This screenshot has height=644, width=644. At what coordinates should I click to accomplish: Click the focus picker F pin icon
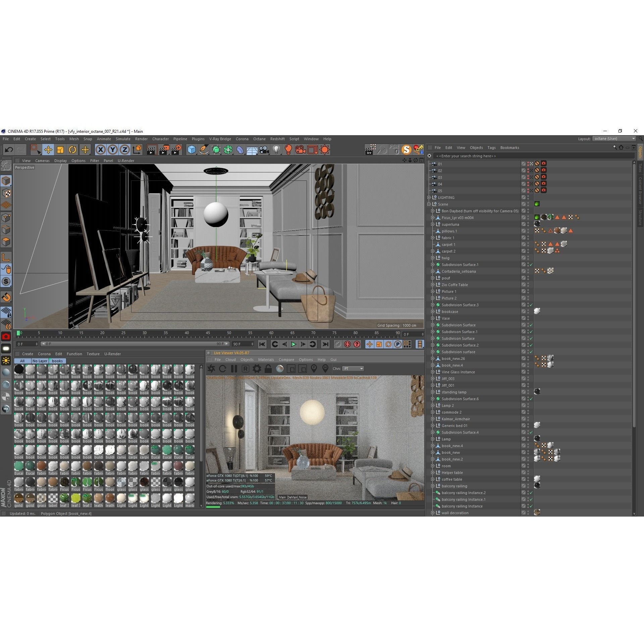coord(314,369)
